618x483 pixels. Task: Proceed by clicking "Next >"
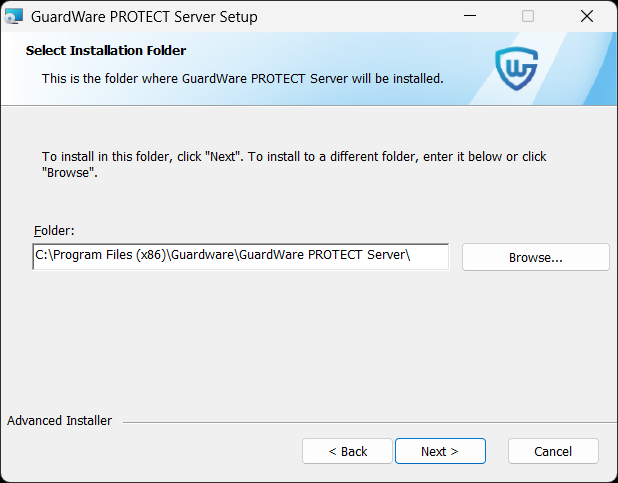pyautogui.click(x=440, y=451)
